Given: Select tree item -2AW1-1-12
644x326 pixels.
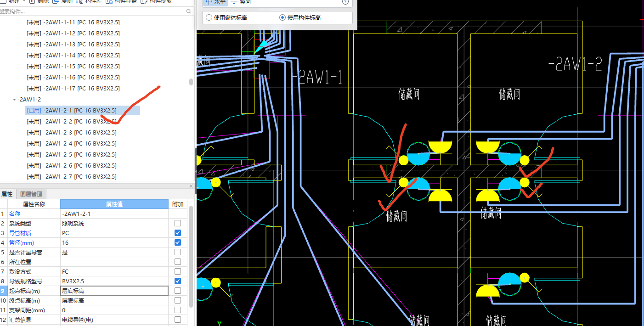Looking at the screenshot, I should (x=73, y=33).
